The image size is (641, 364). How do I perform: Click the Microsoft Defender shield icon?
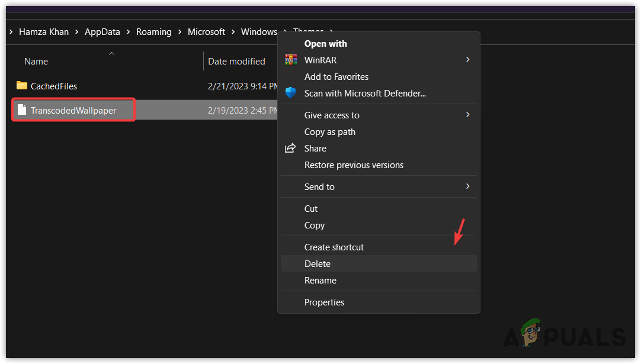pyautogui.click(x=290, y=92)
